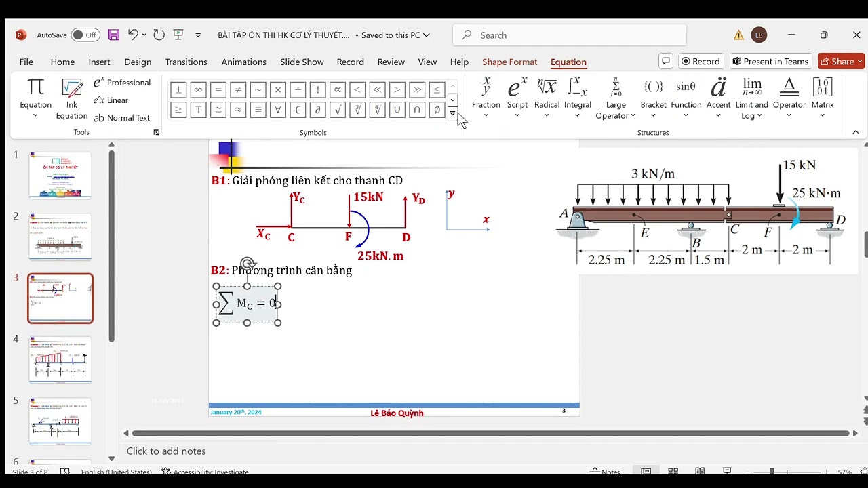The image size is (868, 488).
Task: Insert the union symbol
Action: click(397, 109)
